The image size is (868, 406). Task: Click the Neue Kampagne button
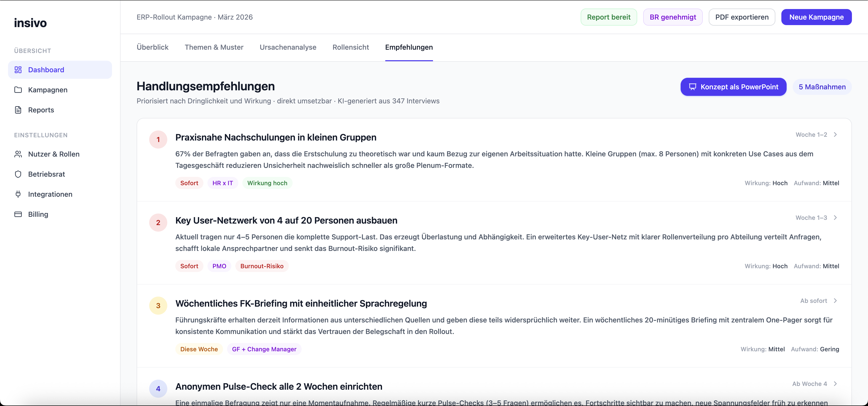(x=816, y=17)
